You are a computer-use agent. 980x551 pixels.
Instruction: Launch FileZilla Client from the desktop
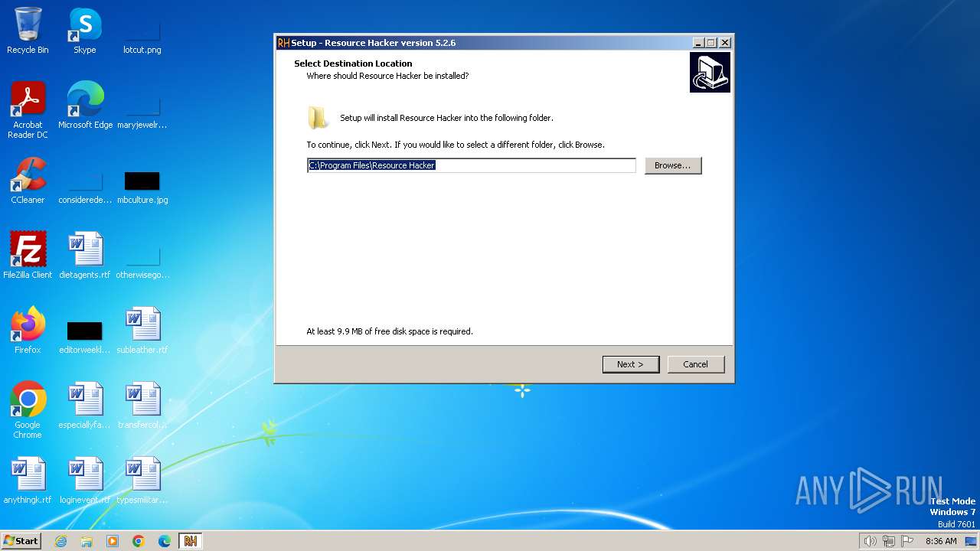(x=28, y=256)
